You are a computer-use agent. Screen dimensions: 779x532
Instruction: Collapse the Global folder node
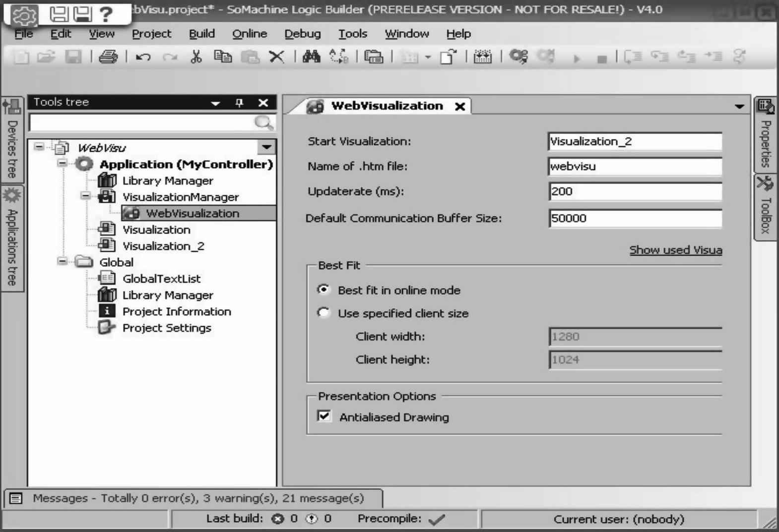click(x=62, y=261)
